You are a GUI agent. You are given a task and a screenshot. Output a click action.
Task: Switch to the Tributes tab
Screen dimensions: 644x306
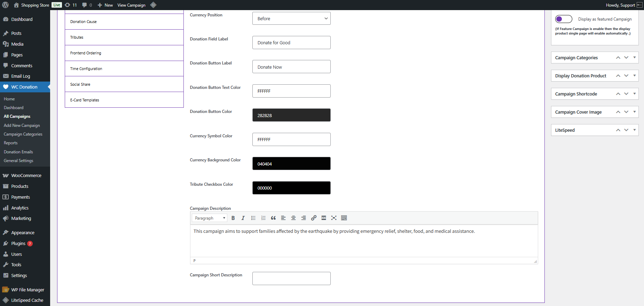124,37
